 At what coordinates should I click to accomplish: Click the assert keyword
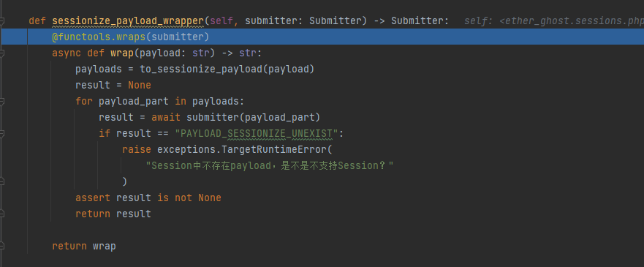(x=93, y=198)
